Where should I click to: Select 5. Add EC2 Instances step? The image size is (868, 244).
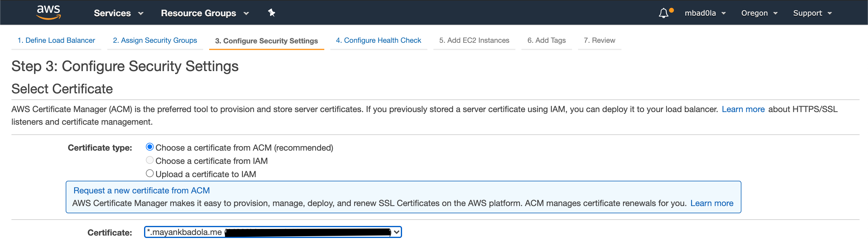point(474,40)
